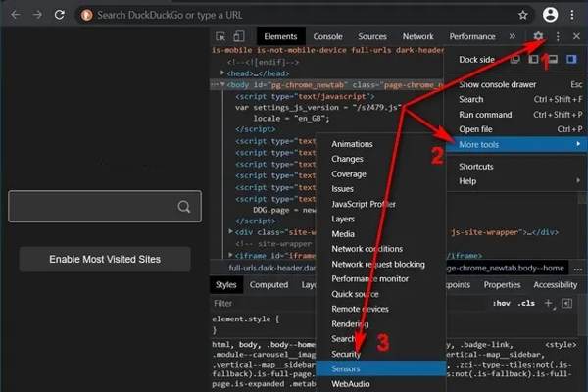The image size is (588, 392).
Task: Switch to the Sources tab
Action: pos(372,36)
